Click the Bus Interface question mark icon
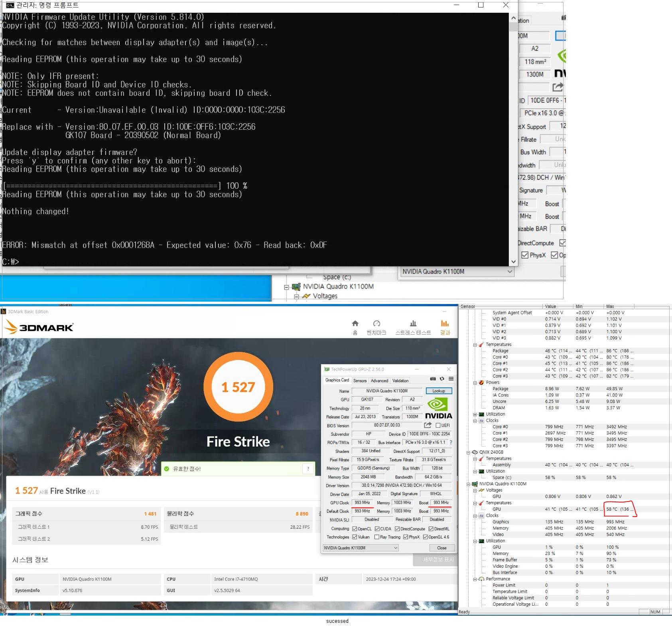 [x=451, y=442]
